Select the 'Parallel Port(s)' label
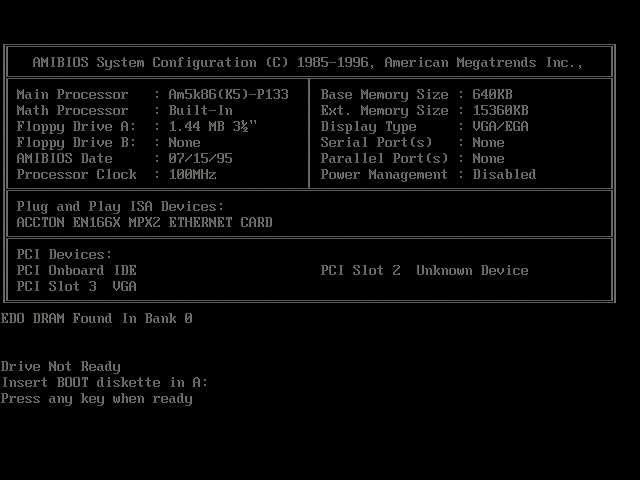Screen dimensions: 640x480 click(x=384, y=158)
